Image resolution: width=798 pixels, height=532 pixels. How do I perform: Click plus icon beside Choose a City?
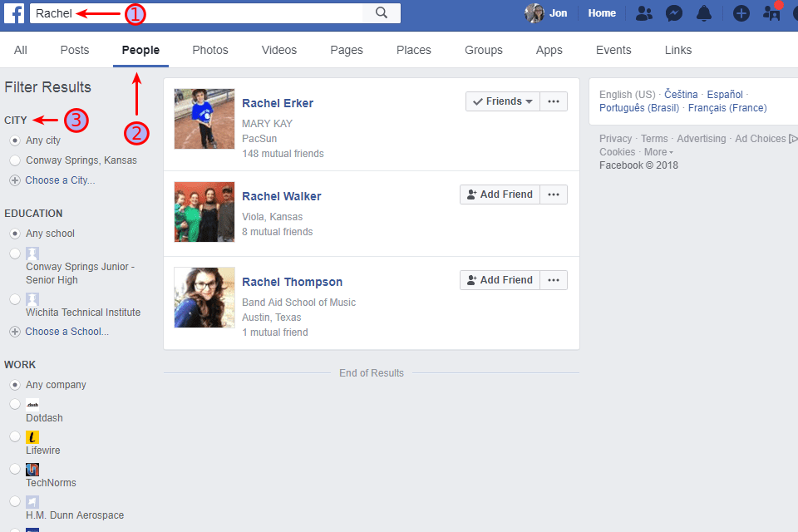[15, 180]
